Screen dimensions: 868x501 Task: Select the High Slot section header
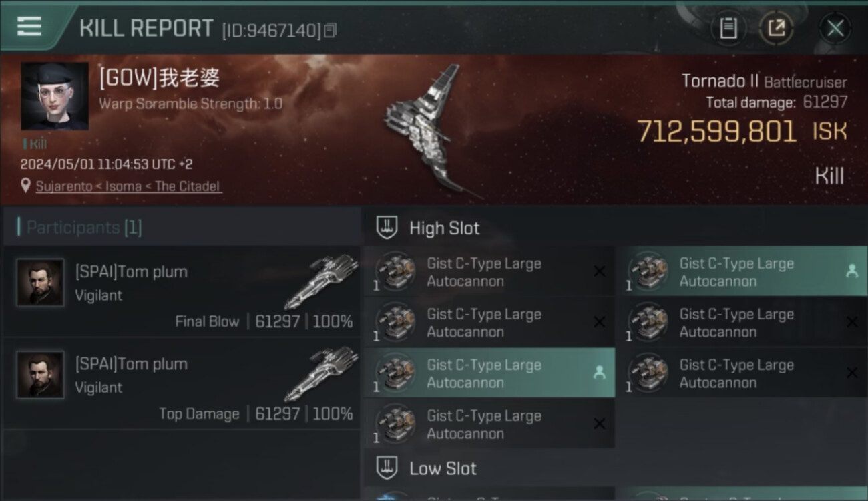(444, 228)
